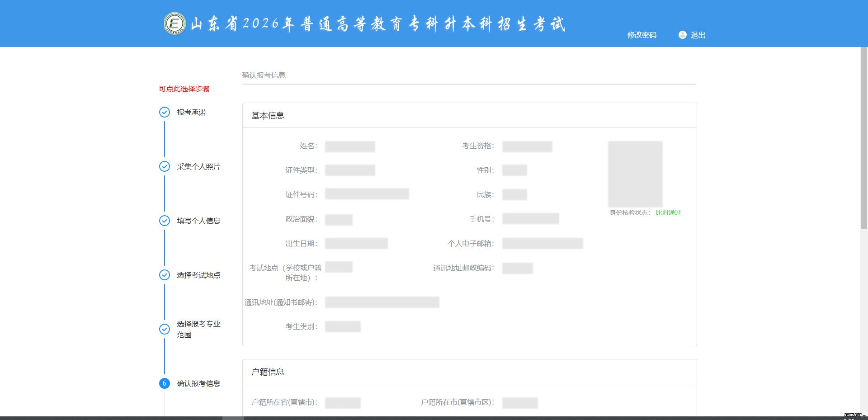Image resolution: width=868 pixels, height=420 pixels.
Task: Go to the 报考承诺 step
Action: click(191, 112)
